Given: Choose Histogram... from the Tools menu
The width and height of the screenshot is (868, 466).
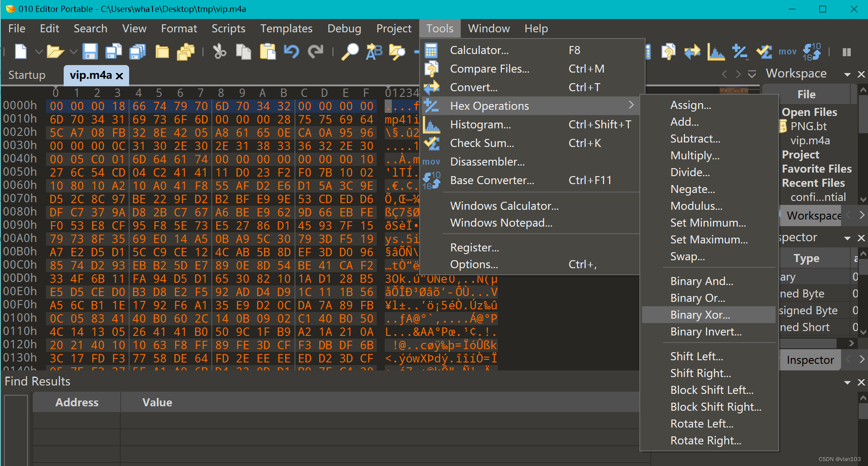Looking at the screenshot, I should pos(531,124).
